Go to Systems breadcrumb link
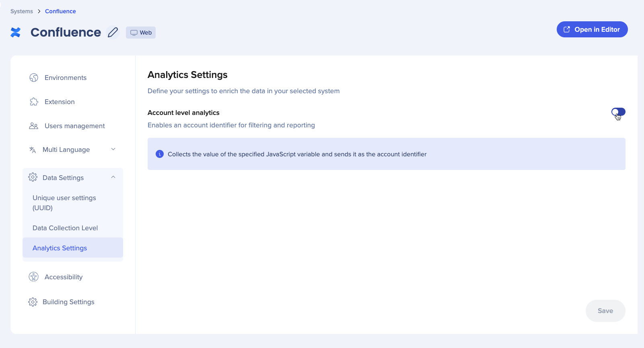 point(22,11)
